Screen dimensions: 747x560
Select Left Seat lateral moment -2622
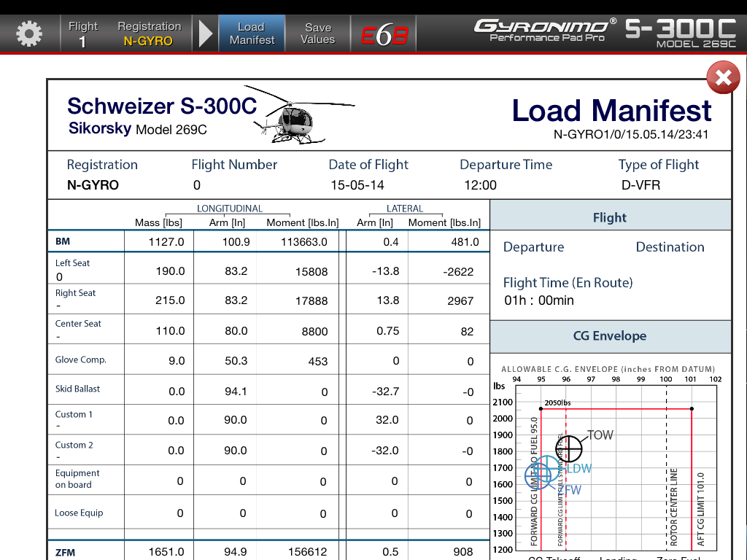point(458,271)
